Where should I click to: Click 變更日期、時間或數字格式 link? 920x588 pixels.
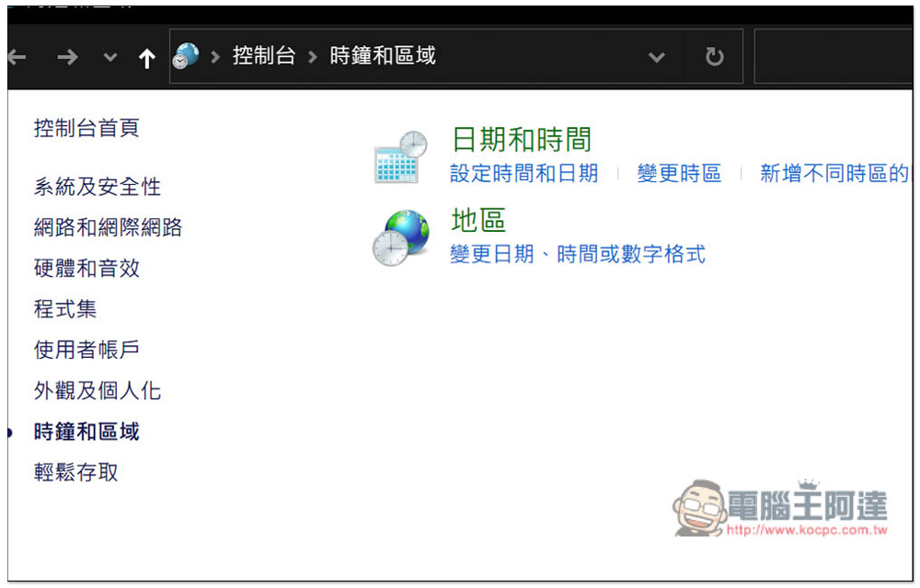click(x=578, y=254)
